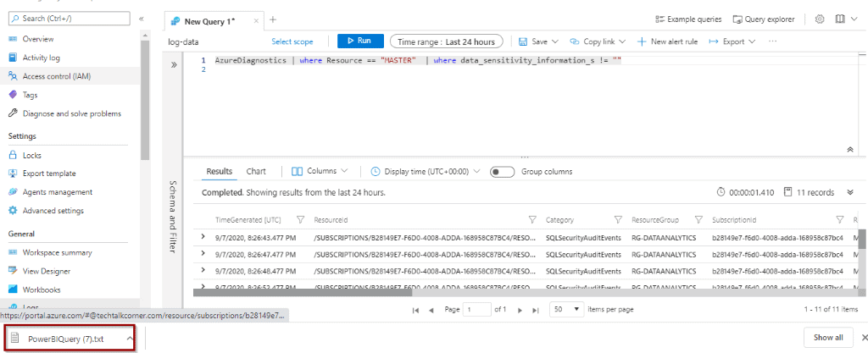This screenshot has height=353, width=868.
Task: Filter the Category column
Action: [x=618, y=220]
